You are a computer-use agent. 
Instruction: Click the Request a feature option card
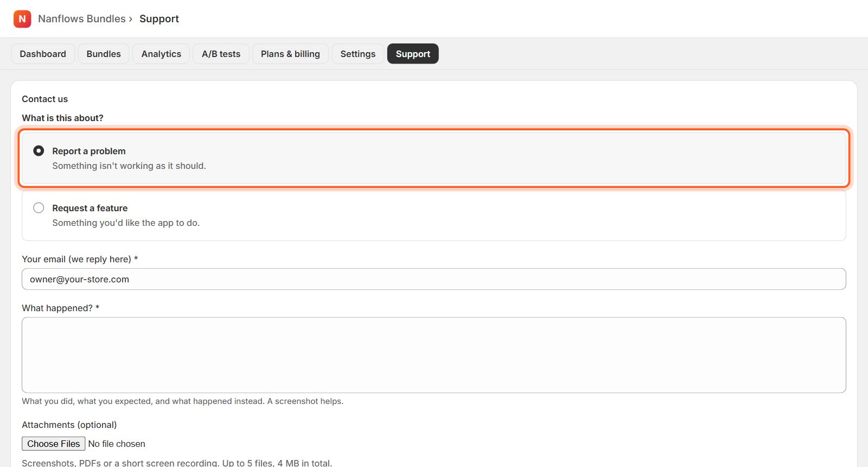click(434, 215)
